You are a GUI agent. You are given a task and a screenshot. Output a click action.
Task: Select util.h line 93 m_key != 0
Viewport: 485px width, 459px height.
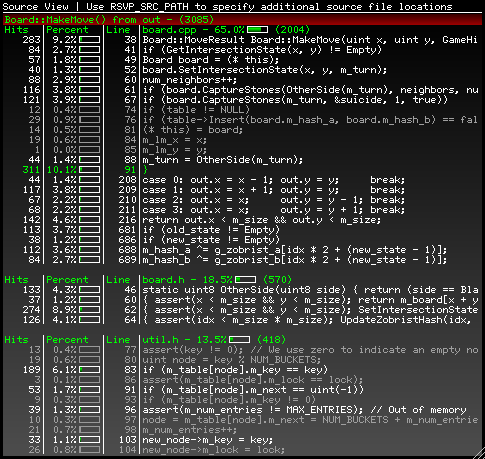[229, 400]
